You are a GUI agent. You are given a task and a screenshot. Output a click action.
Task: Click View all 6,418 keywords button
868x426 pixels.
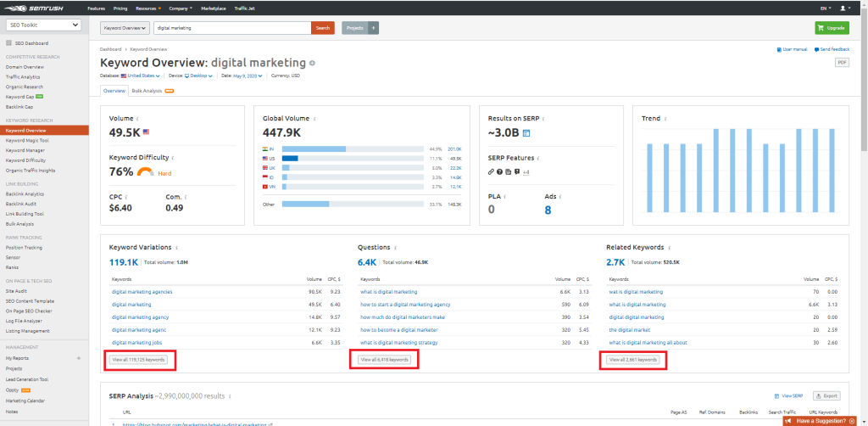click(x=385, y=360)
